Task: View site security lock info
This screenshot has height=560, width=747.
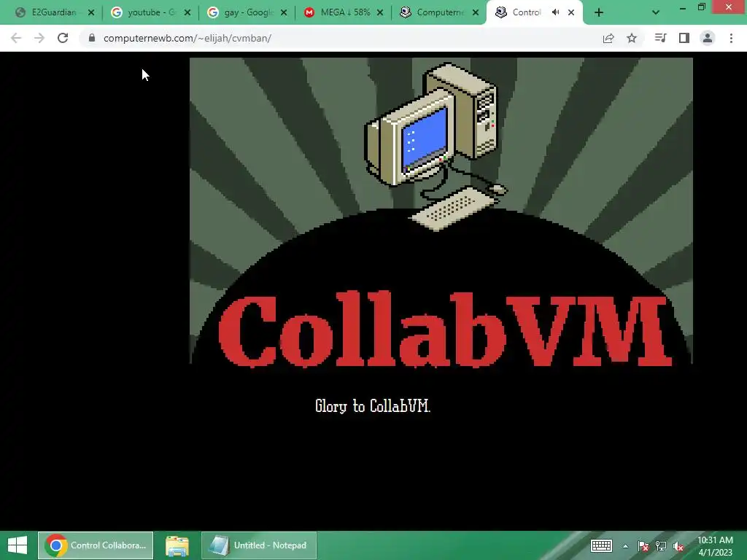Action: (x=92, y=38)
